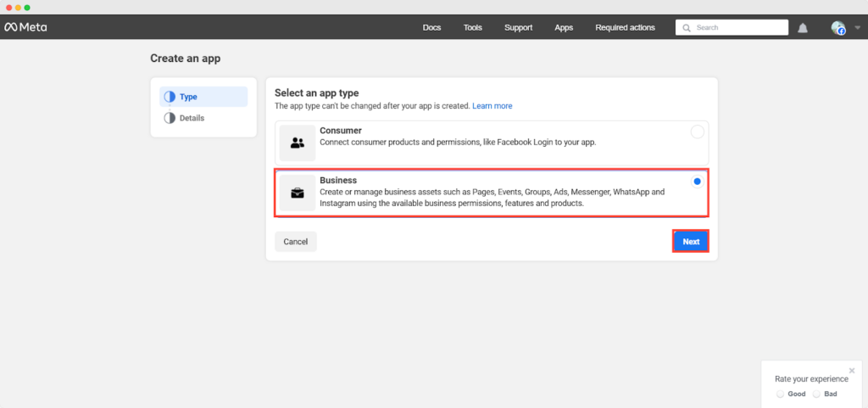The height and width of the screenshot is (408, 868).
Task: Close the window with the red button
Action: coord(8,7)
